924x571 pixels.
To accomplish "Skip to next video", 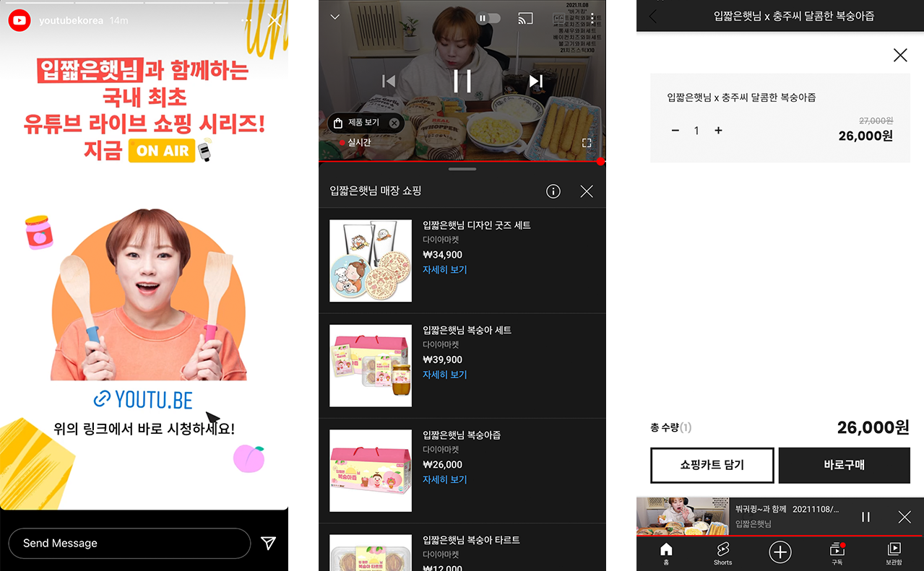I will 535,81.
